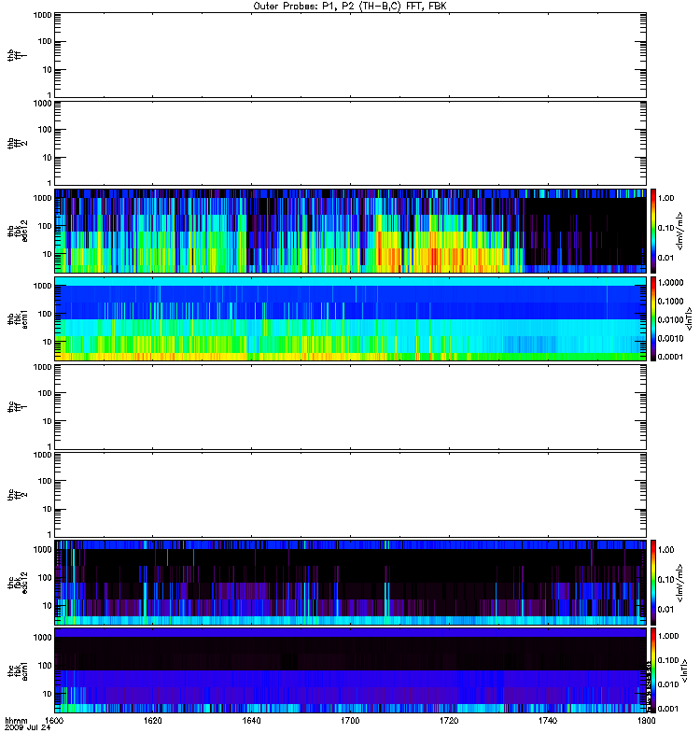Click the thb scm1 nT color bar

click(653, 318)
